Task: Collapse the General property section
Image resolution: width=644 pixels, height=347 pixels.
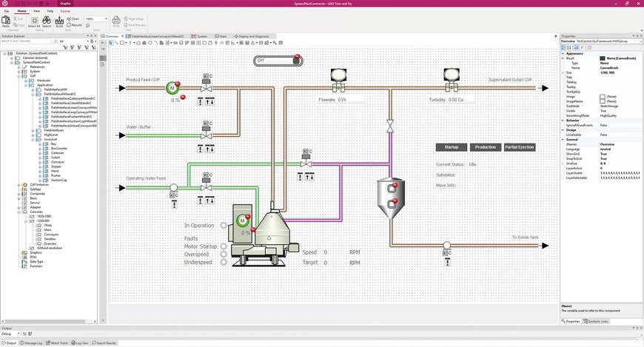Action: click(x=563, y=140)
